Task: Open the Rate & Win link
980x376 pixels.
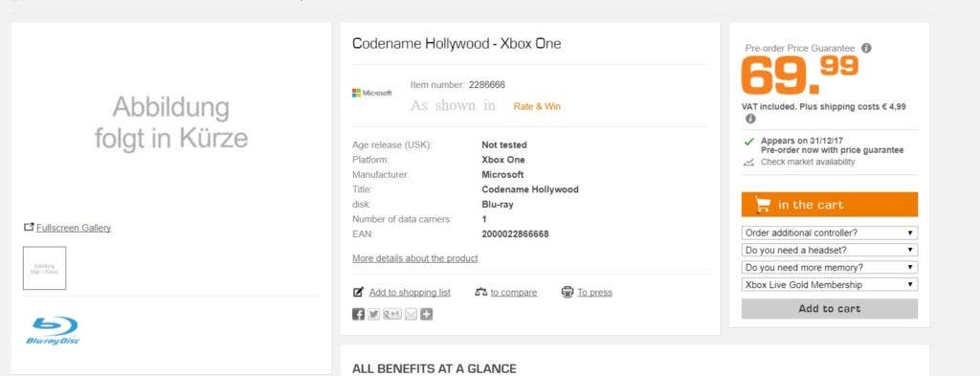Action: pyautogui.click(x=537, y=106)
